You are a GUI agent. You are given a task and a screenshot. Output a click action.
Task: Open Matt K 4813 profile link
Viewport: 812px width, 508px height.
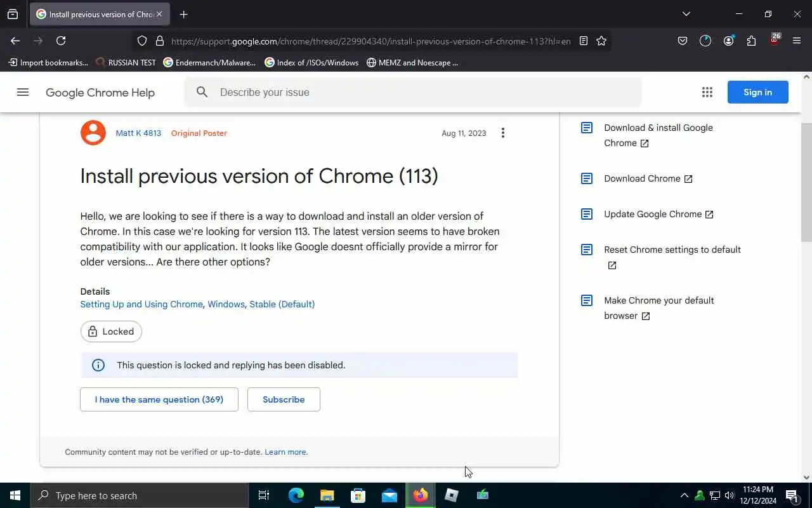[138, 133]
